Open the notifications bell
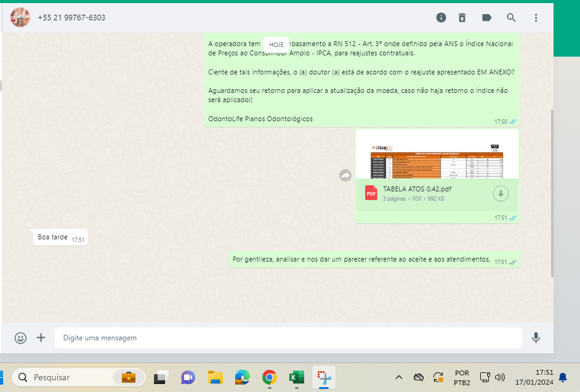Screen dimensions: 580x392 pos(563,377)
